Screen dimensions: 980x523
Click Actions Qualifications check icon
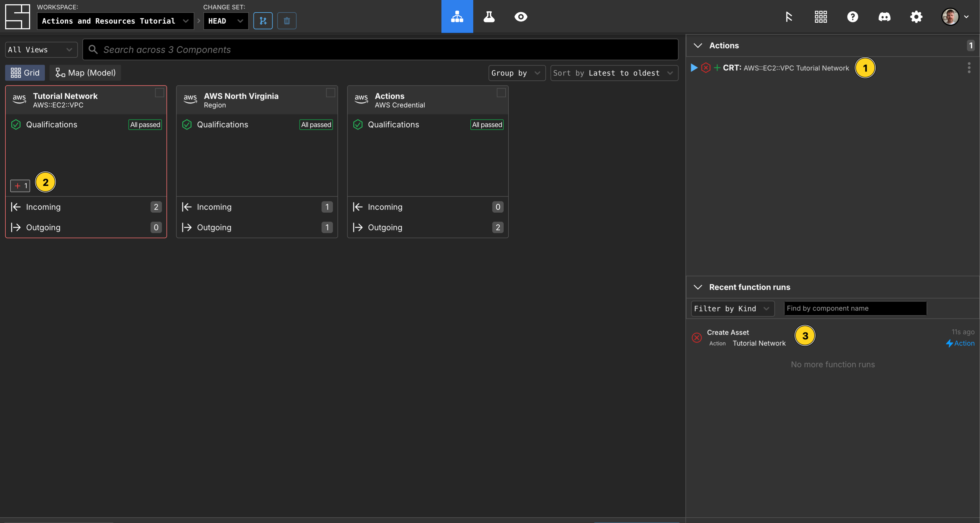(358, 124)
